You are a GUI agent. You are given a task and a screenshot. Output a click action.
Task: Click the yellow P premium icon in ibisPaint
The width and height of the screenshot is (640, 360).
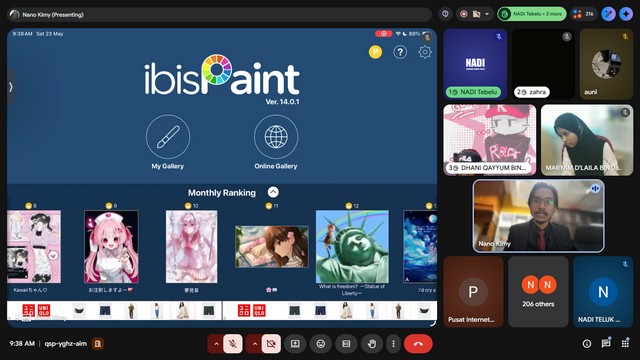375,52
